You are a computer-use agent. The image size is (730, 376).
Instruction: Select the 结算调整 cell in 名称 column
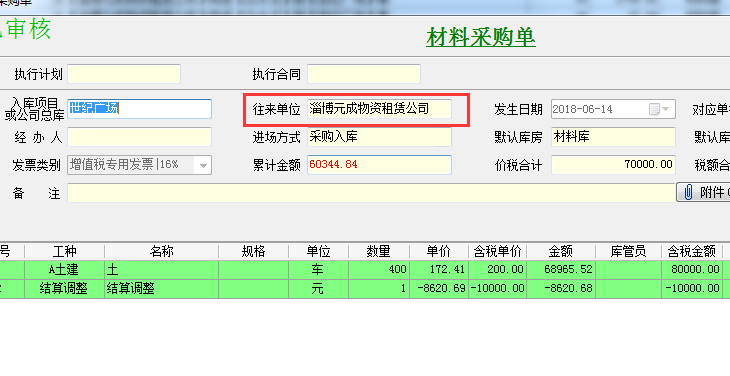click(162, 289)
